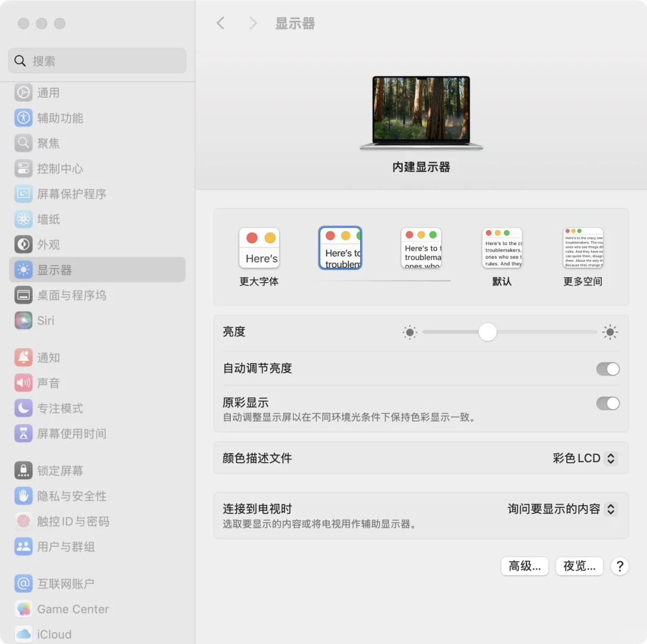Click the 屏幕保护程序 label
The image size is (647, 644).
(72, 194)
